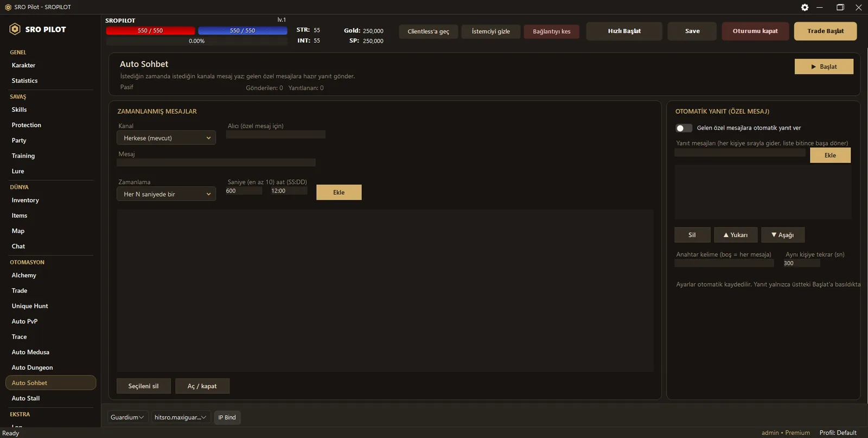Toggle automatic reply to incoming private messages
Image resolution: width=868 pixels, height=438 pixels.
coord(684,128)
